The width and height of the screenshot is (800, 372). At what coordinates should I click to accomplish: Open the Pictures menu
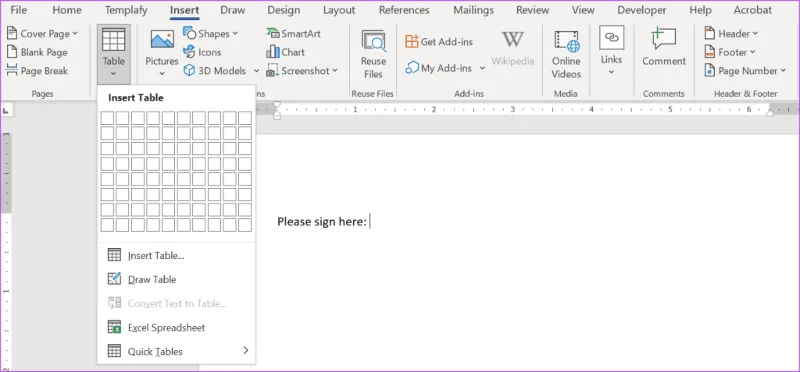162,53
